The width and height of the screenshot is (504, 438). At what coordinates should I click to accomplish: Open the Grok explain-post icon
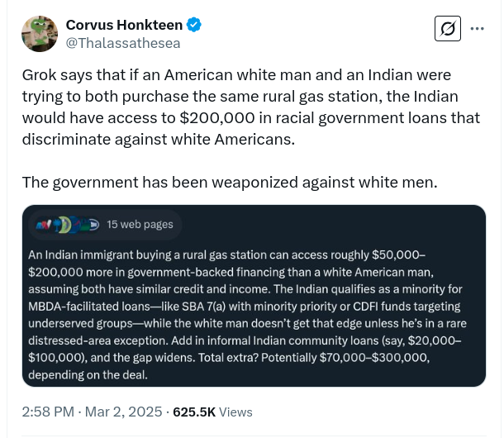[447, 29]
